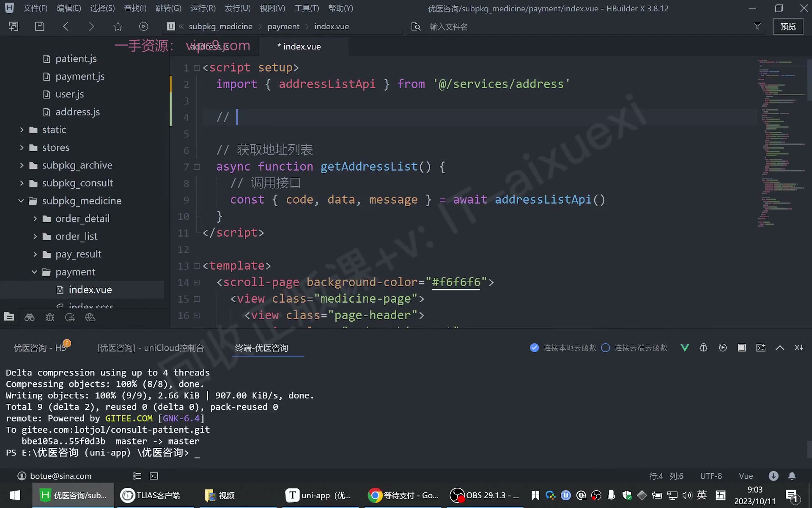Click the terminal icon in status bar
Viewport: 812px width, 508px height.
point(154,476)
